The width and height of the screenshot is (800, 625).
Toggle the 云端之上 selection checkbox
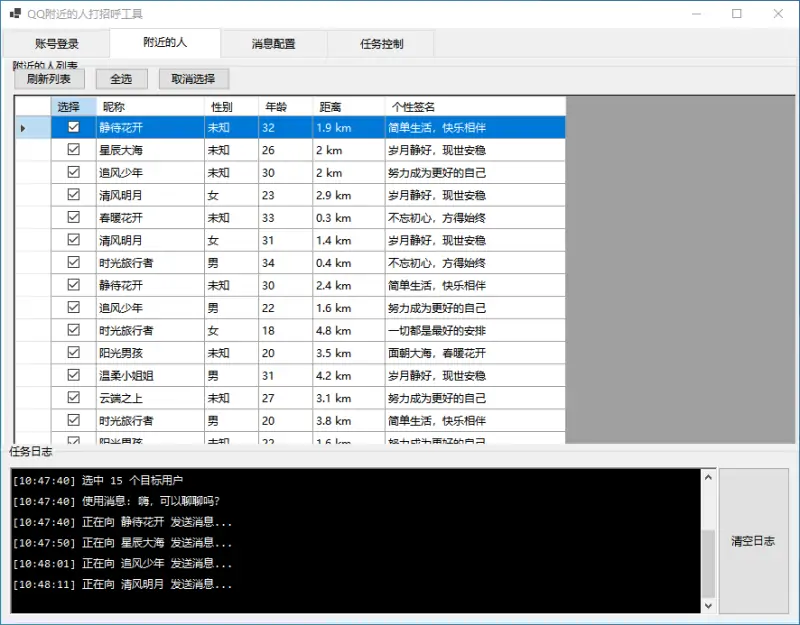point(73,398)
